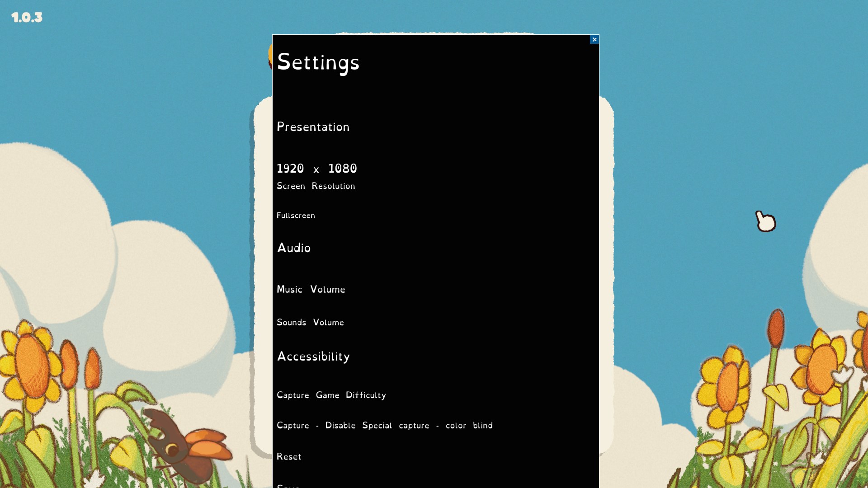
Task: Open the Capture Game Difficulty option
Action: click(x=331, y=395)
